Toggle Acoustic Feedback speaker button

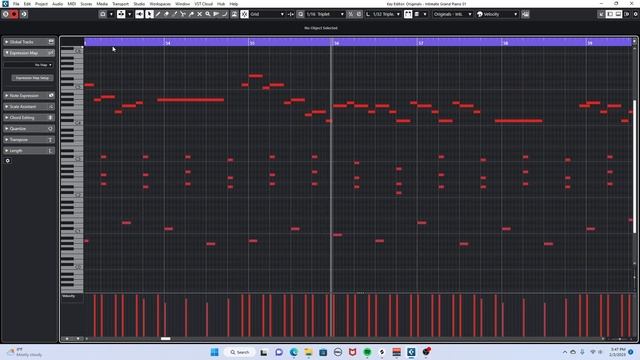[139, 14]
